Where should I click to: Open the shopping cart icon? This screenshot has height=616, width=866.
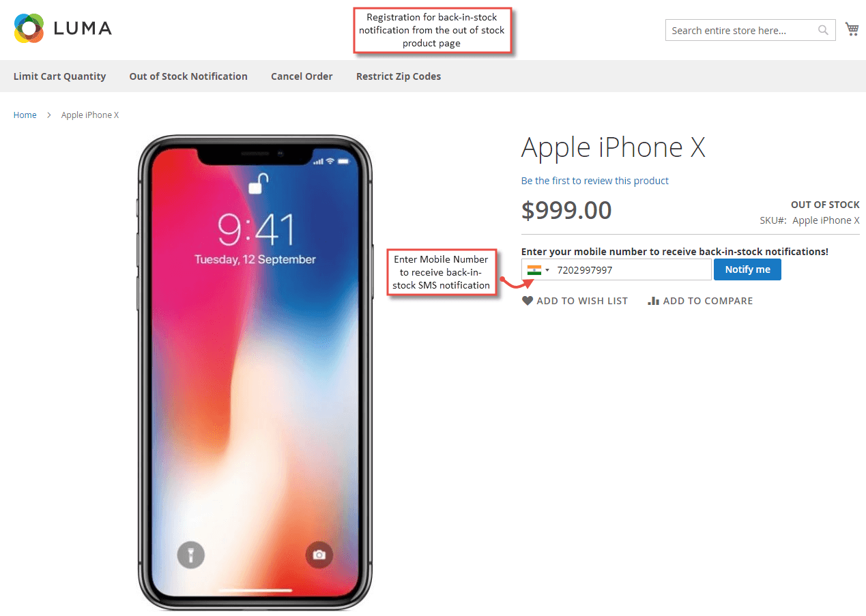click(x=852, y=29)
